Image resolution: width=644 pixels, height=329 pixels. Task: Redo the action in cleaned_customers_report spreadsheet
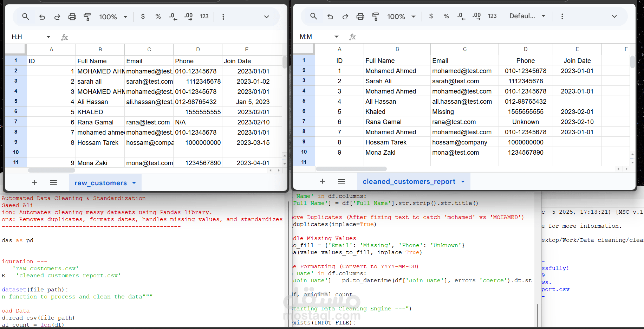click(345, 16)
